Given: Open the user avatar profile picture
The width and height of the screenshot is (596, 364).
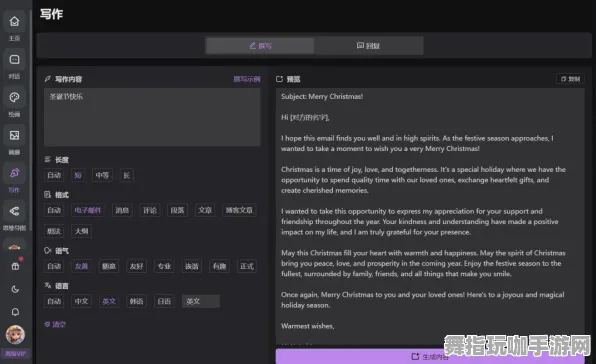Looking at the screenshot, I should click(x=15, y=335).
